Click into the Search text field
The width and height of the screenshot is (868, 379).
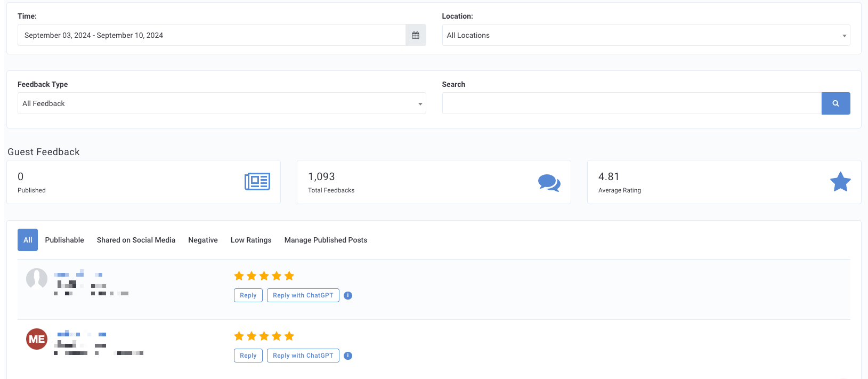(631, 103)
